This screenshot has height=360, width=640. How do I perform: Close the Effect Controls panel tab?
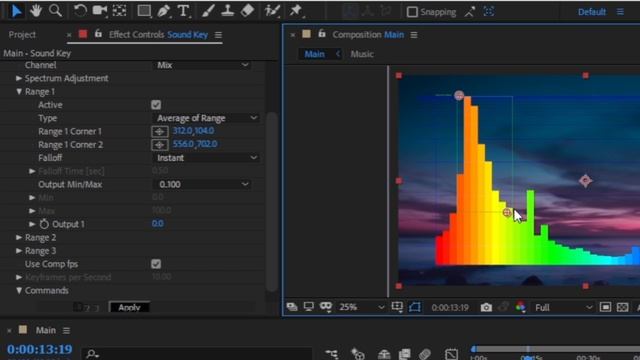coord(69,35)
